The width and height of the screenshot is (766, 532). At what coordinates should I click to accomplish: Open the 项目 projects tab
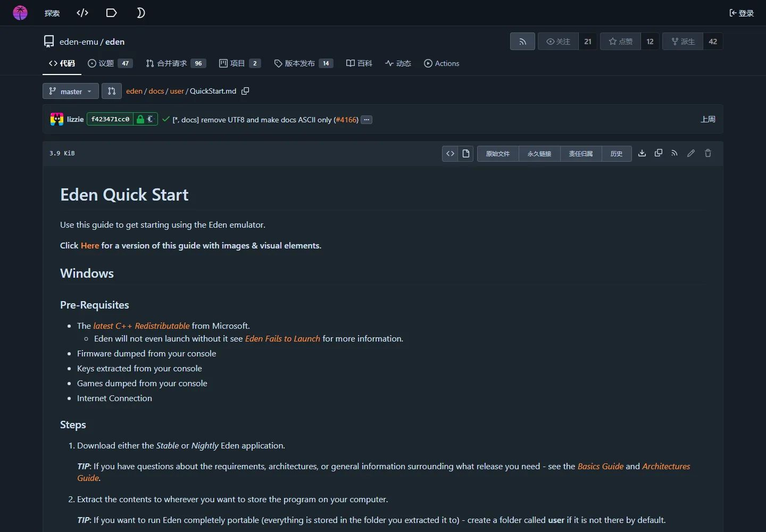click(x=240, y=63)
